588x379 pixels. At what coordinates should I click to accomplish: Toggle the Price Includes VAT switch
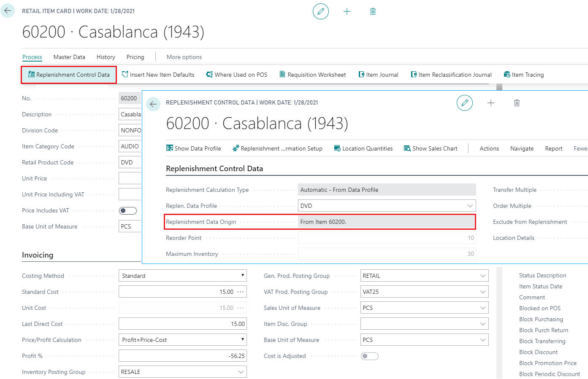pyautogui.click(x=128, y=211)
